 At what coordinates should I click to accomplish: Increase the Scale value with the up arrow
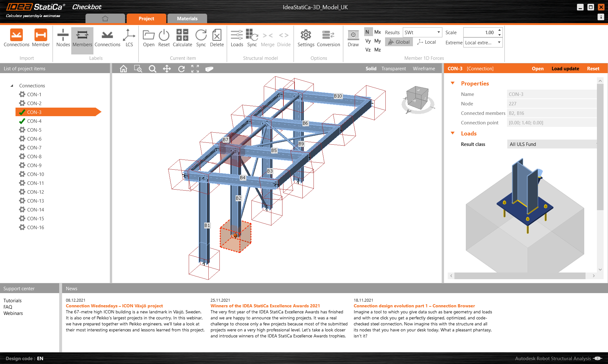coord(499,30)
